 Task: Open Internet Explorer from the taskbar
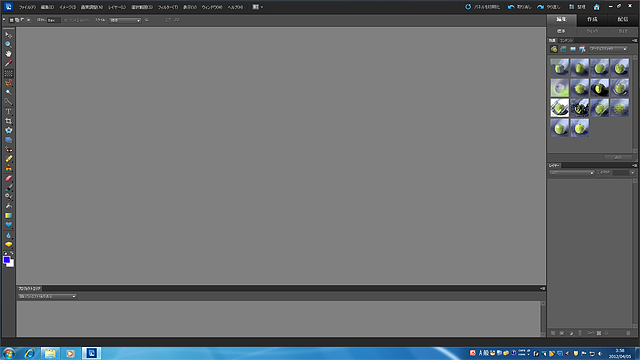pos(29,353)
